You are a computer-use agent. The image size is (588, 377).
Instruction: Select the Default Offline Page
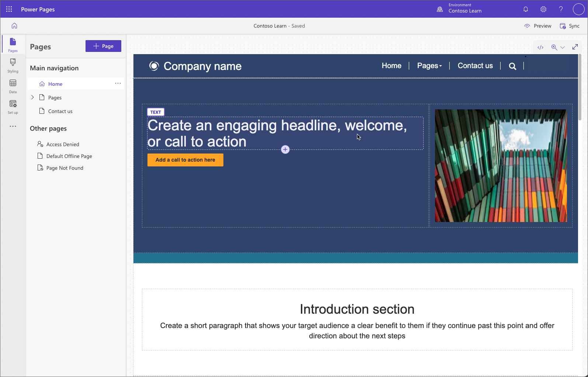(65, 156)
